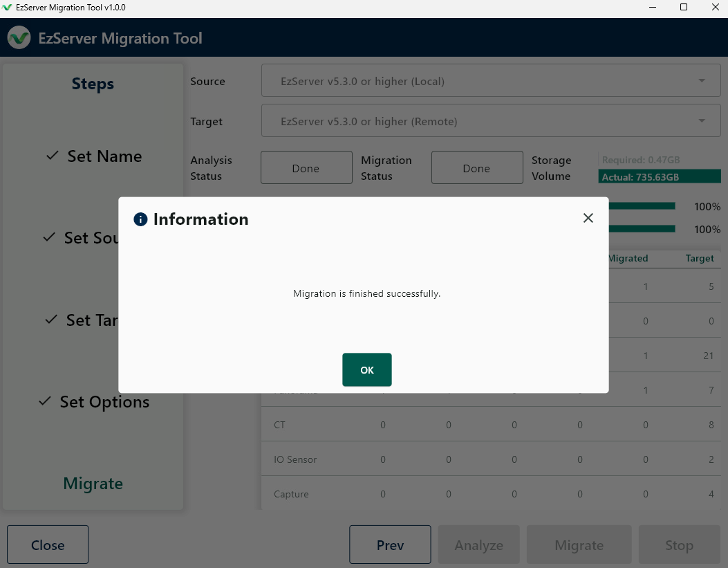The width and height of the screenshot is (728, 568).
Task: Click the Storage Volume label
Action: point(551,168)
